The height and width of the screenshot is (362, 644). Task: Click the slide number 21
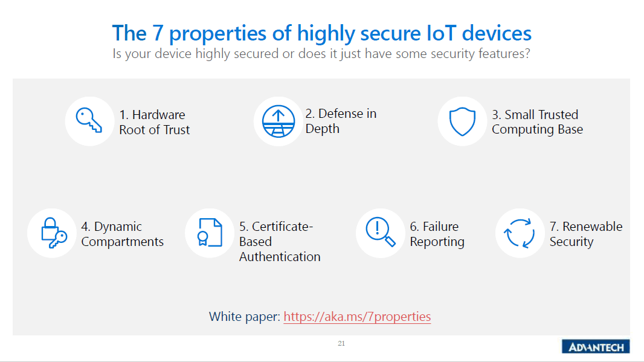pos(341,343)
